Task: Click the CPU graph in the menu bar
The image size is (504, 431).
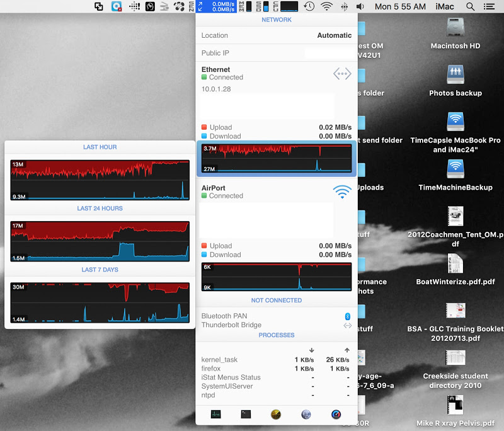Action: tap(290, 7)
